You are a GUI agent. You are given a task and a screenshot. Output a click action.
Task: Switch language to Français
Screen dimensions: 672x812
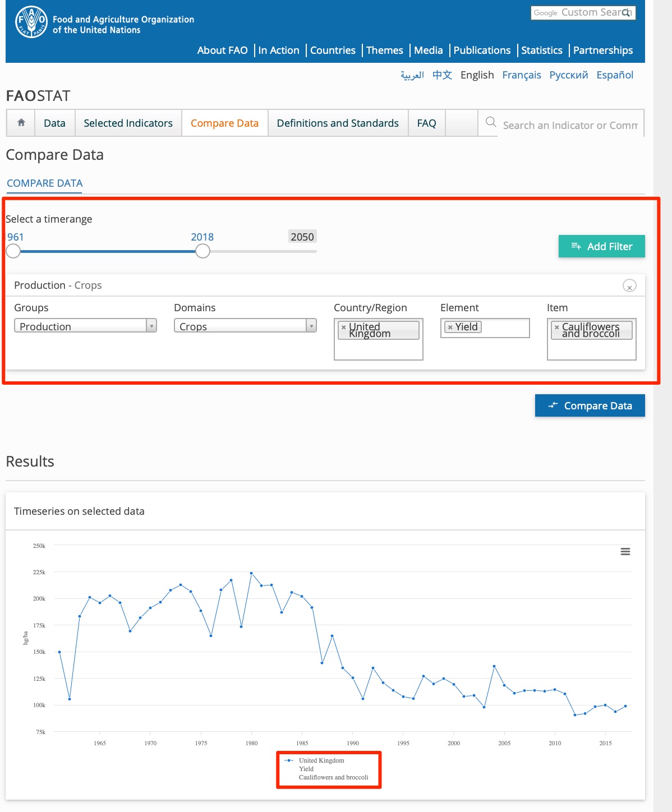pyautogui.click(x=522, y=75)
